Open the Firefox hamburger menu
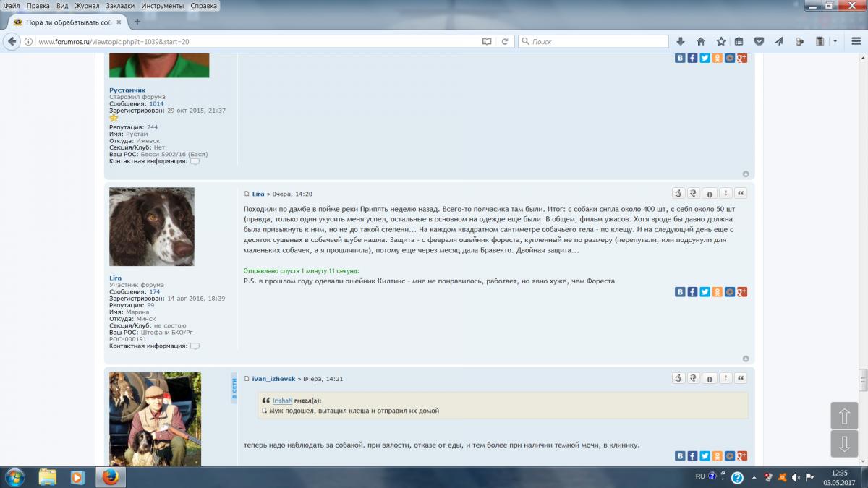This screenshot has height=488, width=868. click(x=854, y=41)
